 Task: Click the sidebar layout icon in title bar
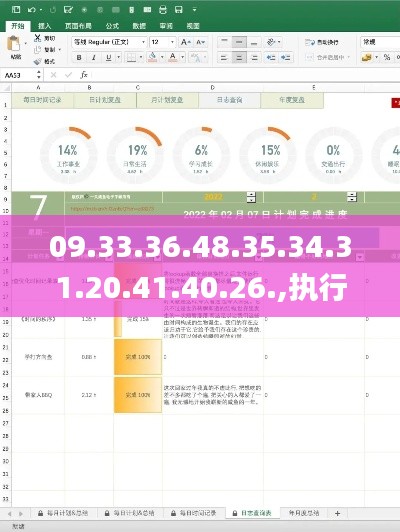coord(16,10)
